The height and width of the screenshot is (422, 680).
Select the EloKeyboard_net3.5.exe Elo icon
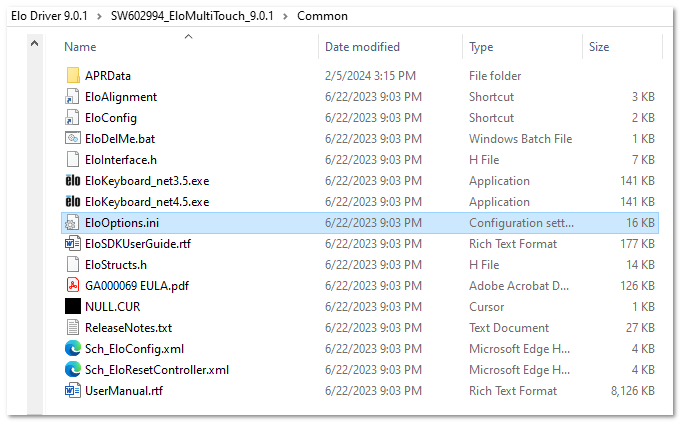click(72, 180)
